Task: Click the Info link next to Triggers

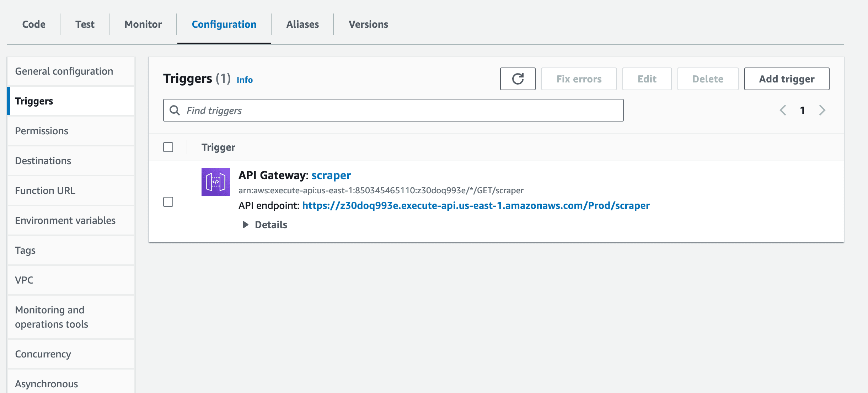Action: pos(245,80)
